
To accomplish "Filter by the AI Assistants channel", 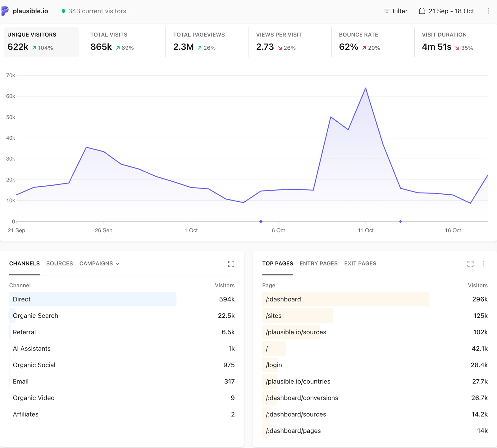I will point(122,349).
